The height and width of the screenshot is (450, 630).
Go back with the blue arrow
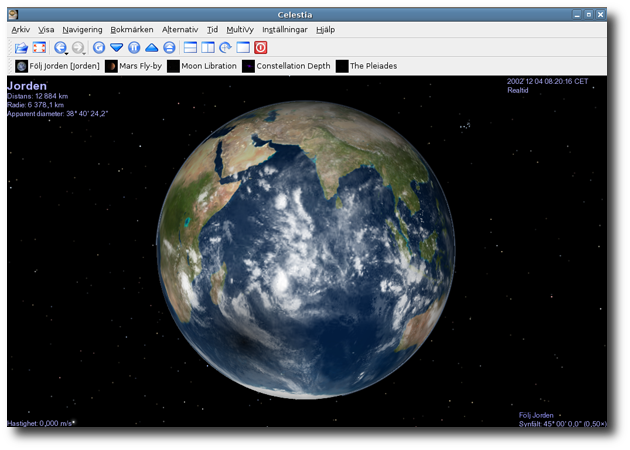coord(60,47)
